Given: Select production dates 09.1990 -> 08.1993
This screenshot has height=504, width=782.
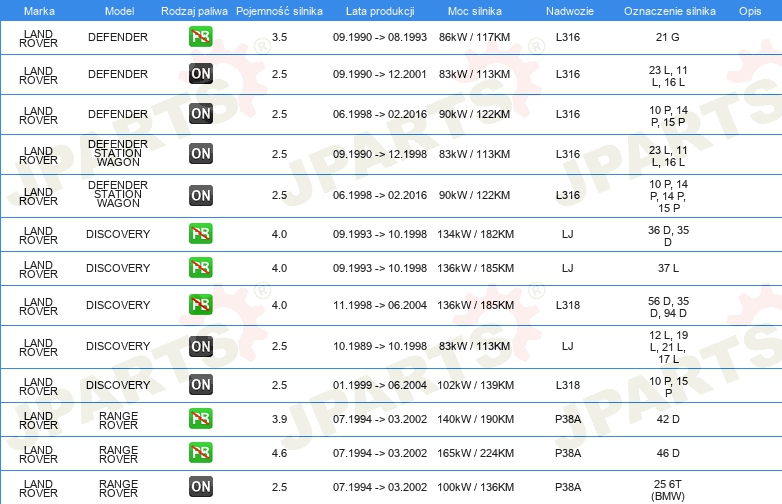Looking at the screenshot, I should point(380,37).
